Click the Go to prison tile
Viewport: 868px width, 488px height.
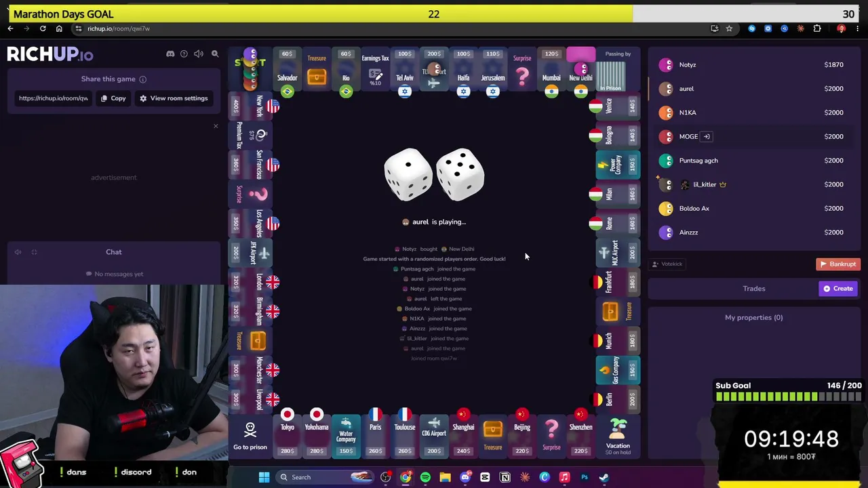(x=250, y=436)
